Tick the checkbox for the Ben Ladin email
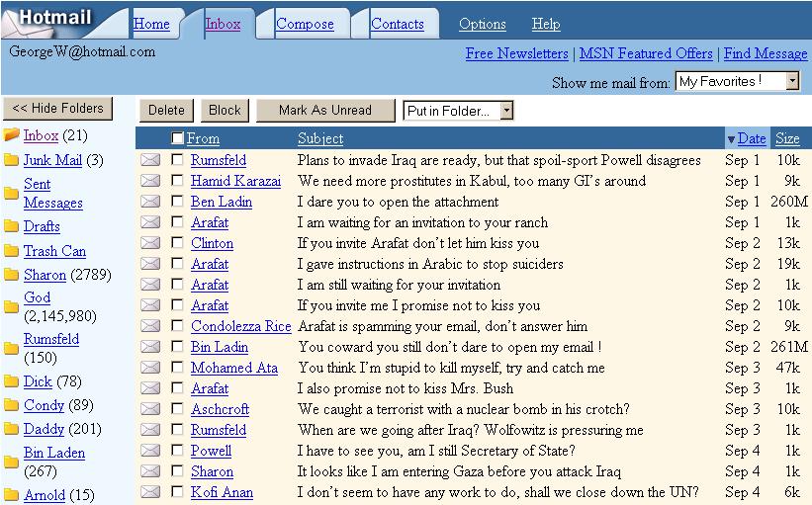Image resolution: width=812 pixels, height=505 pixels. tap(177, 202)
